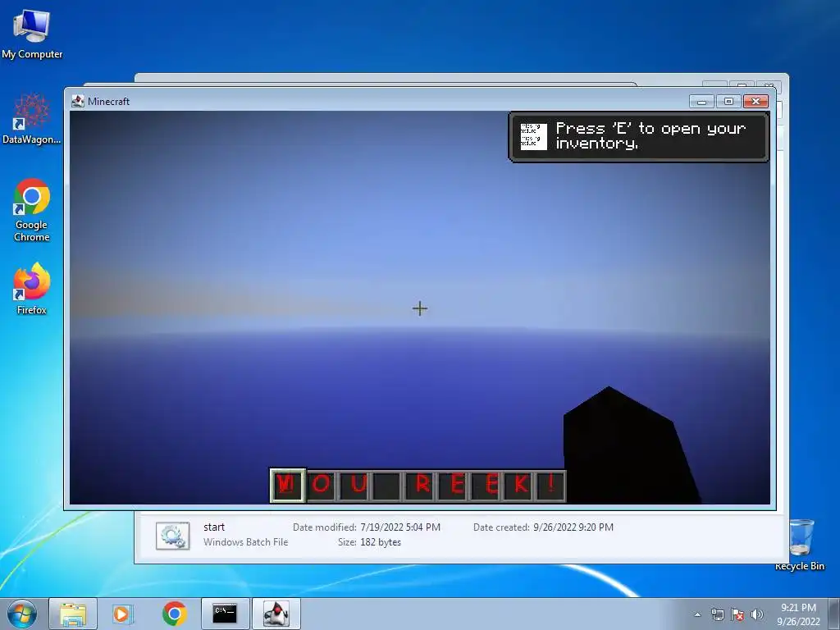Select the hotbar slot showing letter R
Image resolution: width=840 pixels, height=630 pixels.
pos(419,486)
